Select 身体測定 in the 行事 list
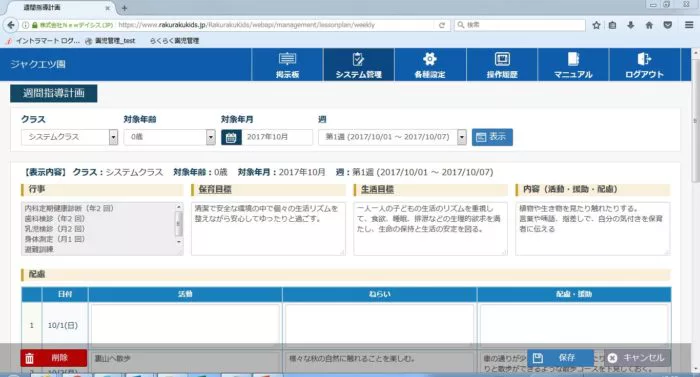The image size is (700, 377). (54, 239)
